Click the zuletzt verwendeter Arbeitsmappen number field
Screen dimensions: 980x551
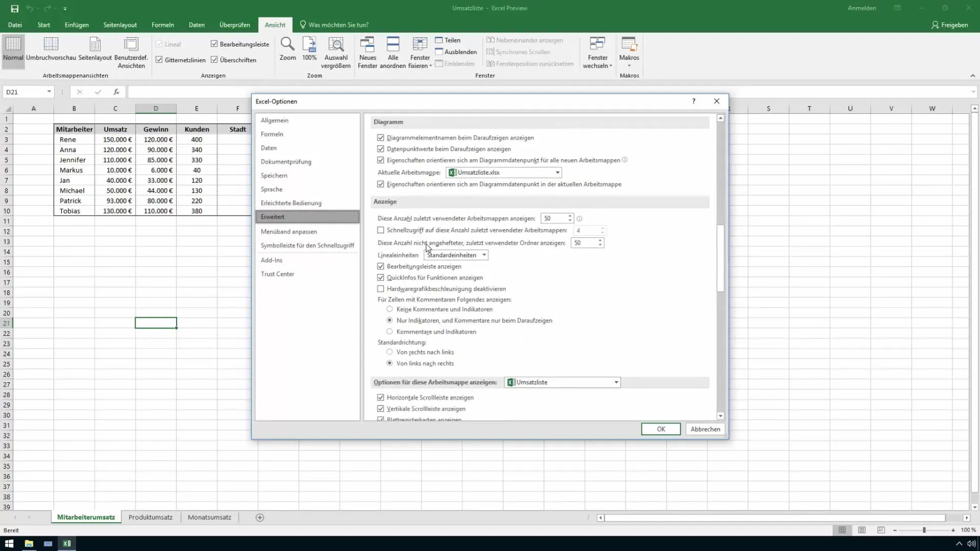(554, 218)
